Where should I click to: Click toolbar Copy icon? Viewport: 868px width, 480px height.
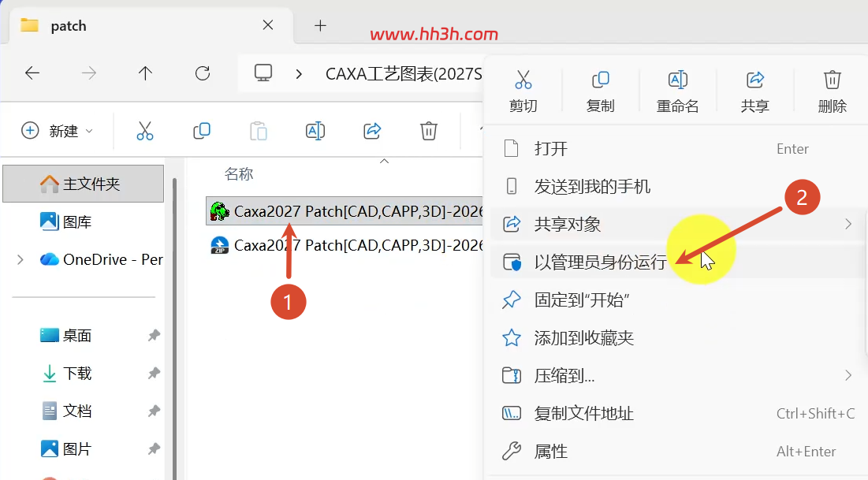coord(202,131)
